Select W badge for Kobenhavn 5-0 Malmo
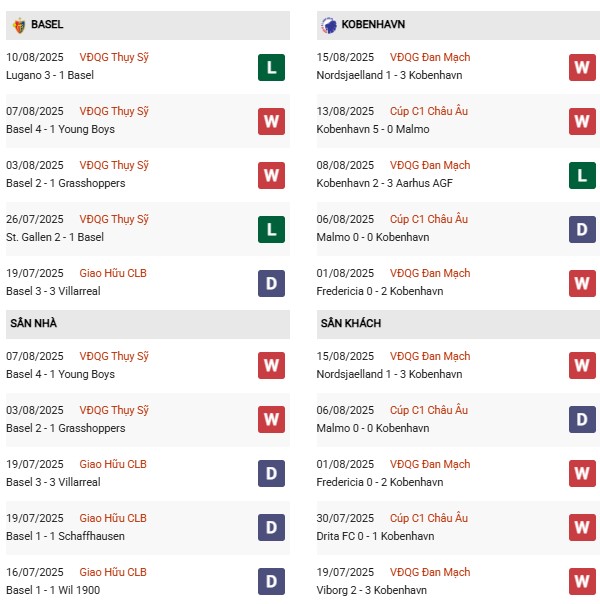This screenshot has width=600, height=604. point(582,121)
